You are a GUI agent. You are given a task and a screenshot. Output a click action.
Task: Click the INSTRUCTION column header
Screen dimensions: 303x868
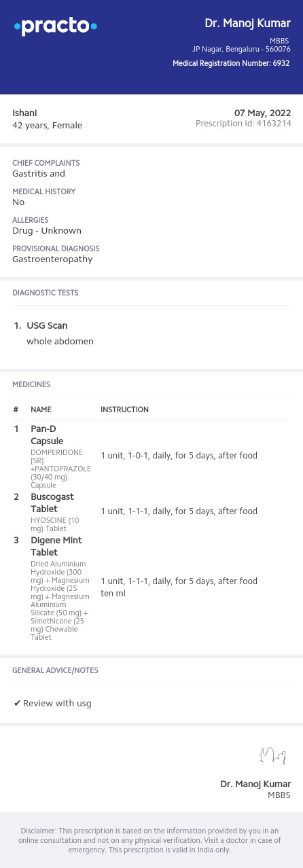tap(125, 410)
